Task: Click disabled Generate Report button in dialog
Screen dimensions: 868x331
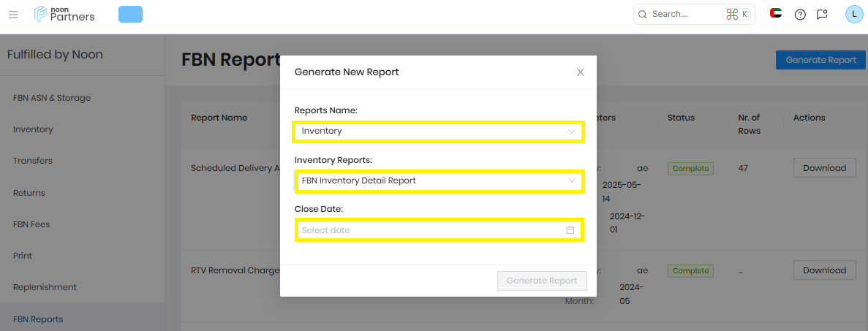Action: (543, 281)
